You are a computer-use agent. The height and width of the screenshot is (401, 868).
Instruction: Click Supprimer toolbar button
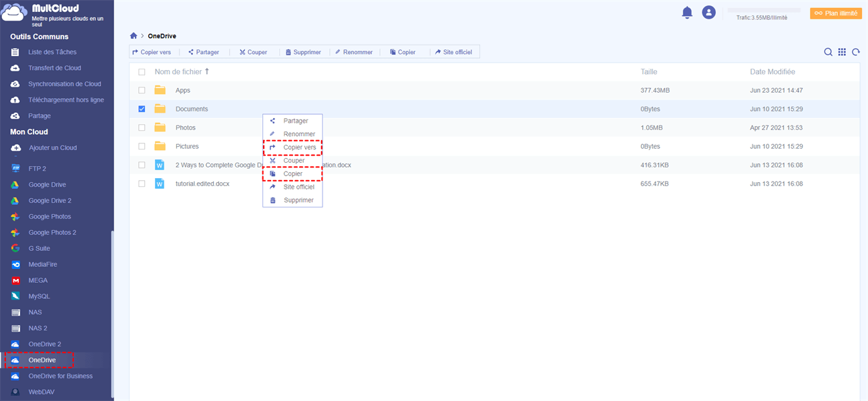point(303,52)
